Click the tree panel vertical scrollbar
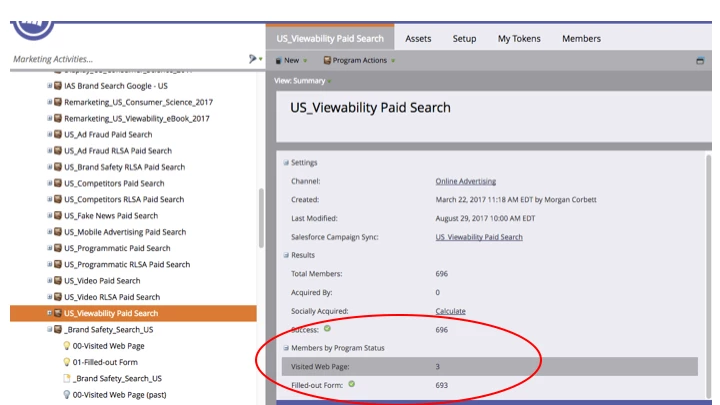The image size is (720, 405). click(x=261, y=218)
